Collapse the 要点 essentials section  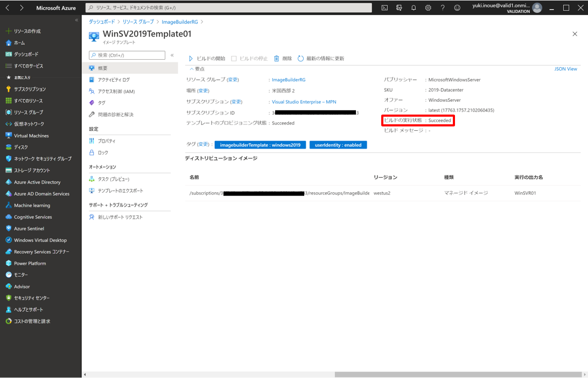pos(197,69)
